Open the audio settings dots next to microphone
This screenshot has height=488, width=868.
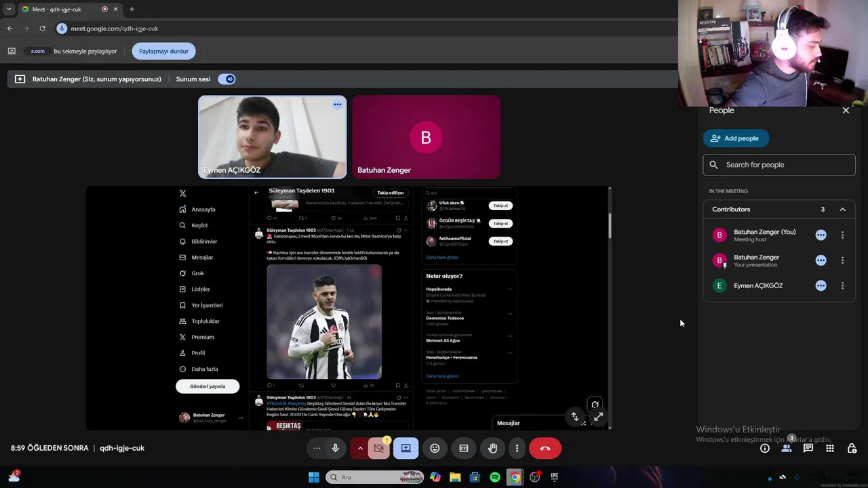coord(317,448)
